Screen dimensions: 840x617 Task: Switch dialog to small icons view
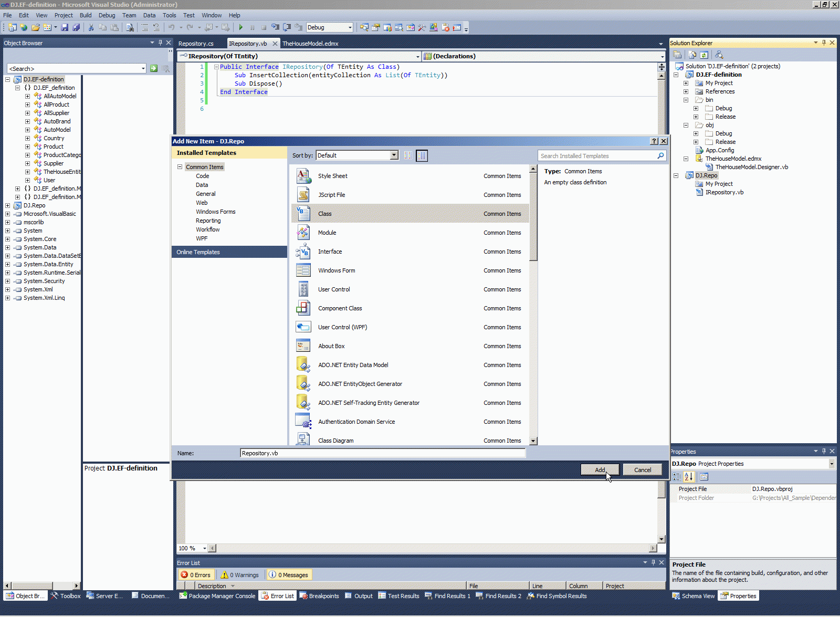tap(408, 155)
